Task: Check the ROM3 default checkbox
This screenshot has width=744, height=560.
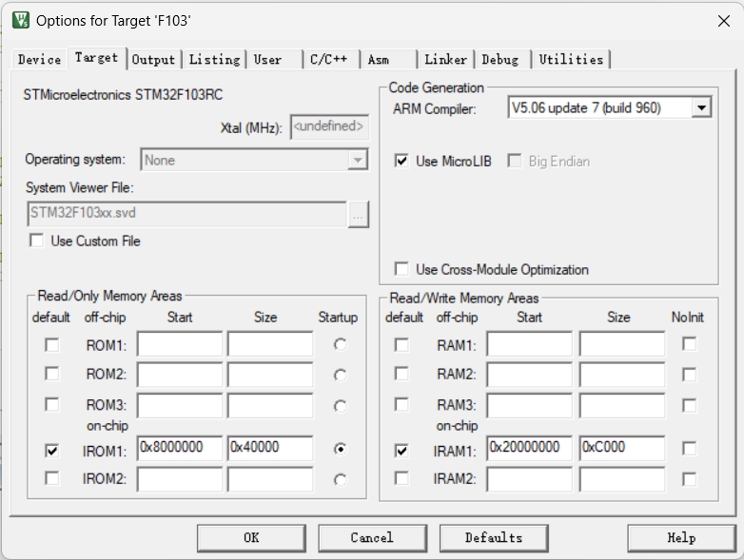Action: [x=51, y=404]
